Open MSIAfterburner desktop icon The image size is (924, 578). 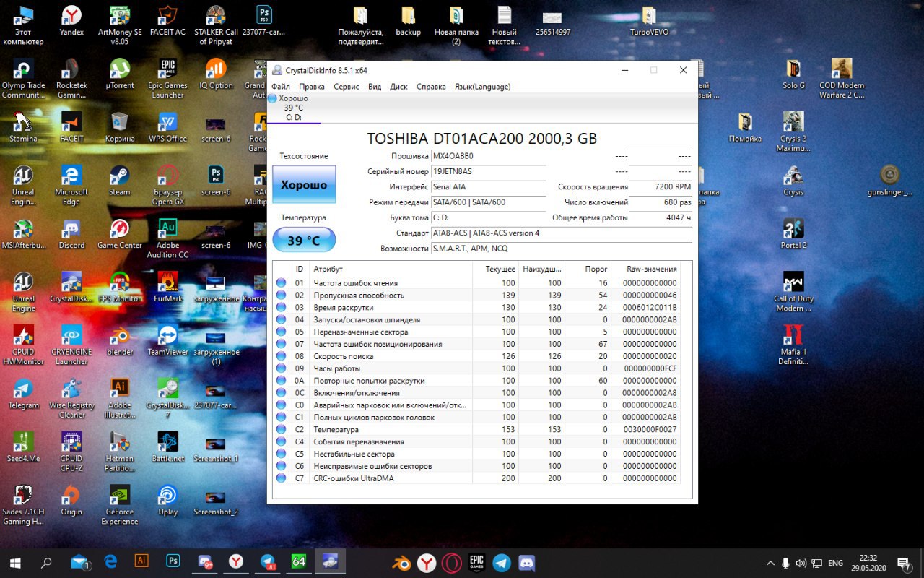(x=23, y=235)
